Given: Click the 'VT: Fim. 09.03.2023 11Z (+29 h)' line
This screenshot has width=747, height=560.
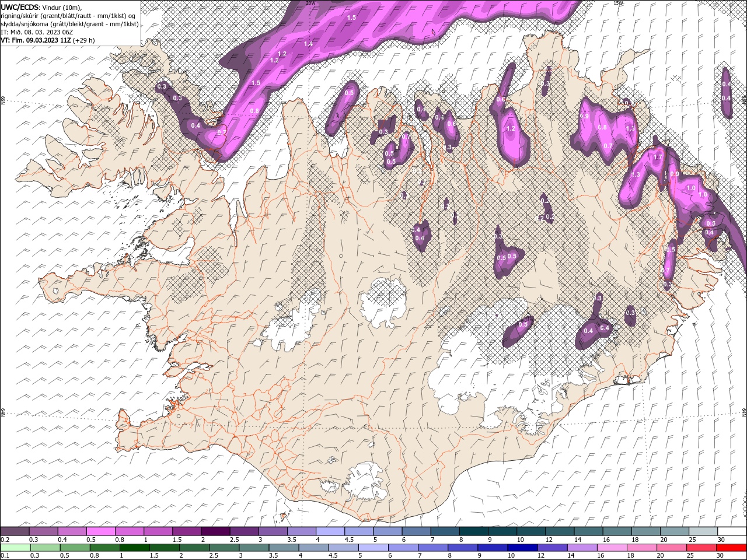Looking at the screenshot, I should pyautogui.click(x=48, y=40).
